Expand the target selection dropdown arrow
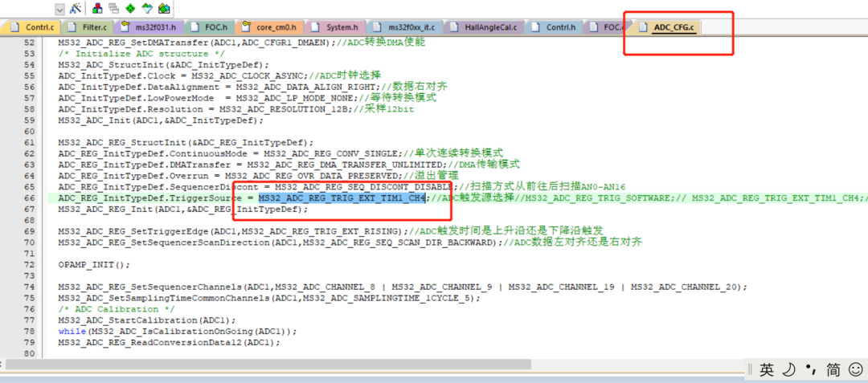 coord(59,9)
